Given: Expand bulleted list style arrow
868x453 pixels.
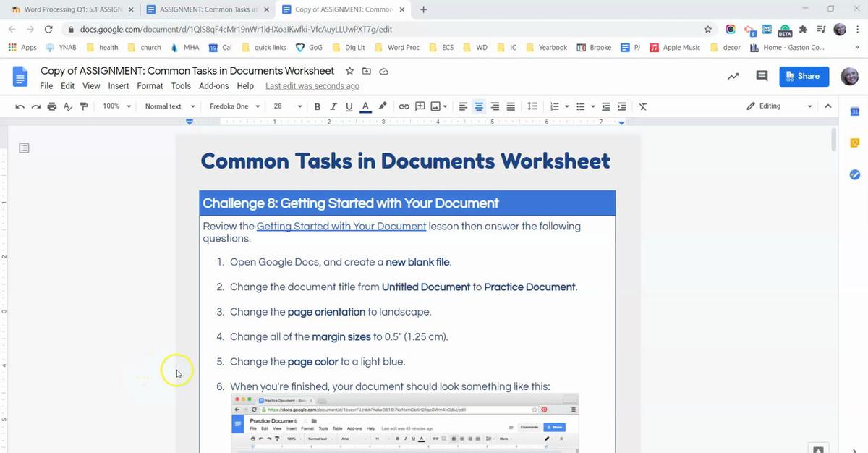Looking at the screenshot, I should pyautogui.click(x=592, y=106).
